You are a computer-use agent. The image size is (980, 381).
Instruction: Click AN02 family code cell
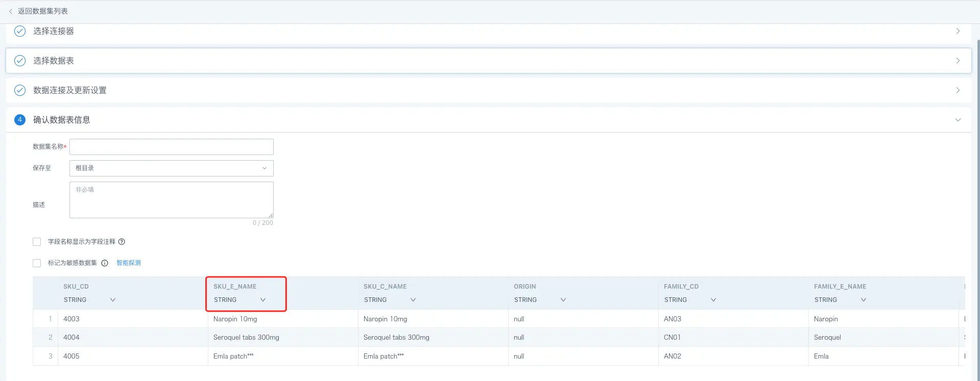coord(673,356)
